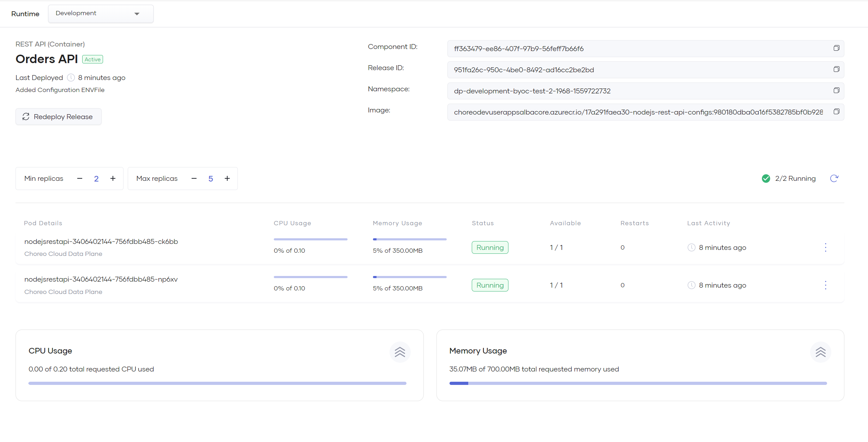Viewport: 868px width, 442px height.
Task: Open options menu for np6xv pod
Action: point(826,285)
